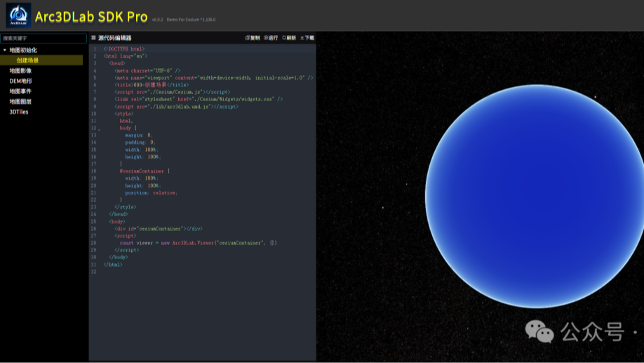The image size is (644, 363).
Task: Click the new Arc3DLab.Viewer code line
Action: pyautogui.click(x=199, y=243)
